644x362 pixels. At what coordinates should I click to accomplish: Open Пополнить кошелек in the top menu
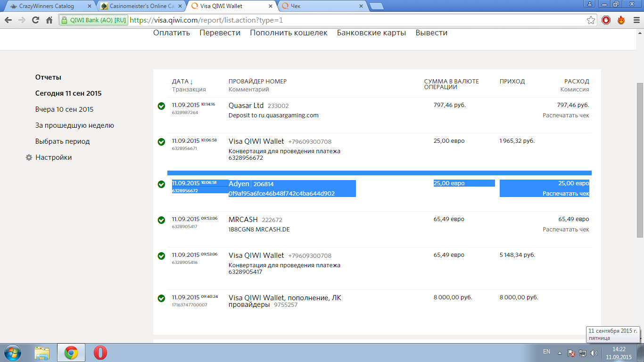(x=289, y=33)
